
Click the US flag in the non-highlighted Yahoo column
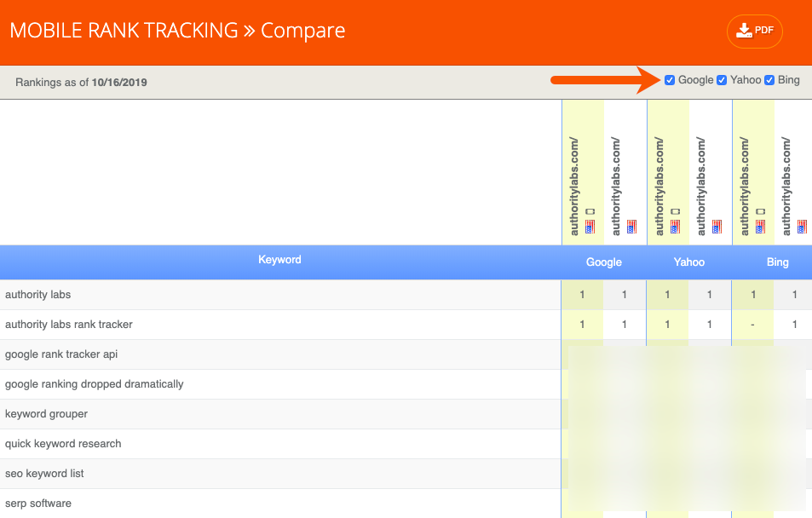pos(717,227)
